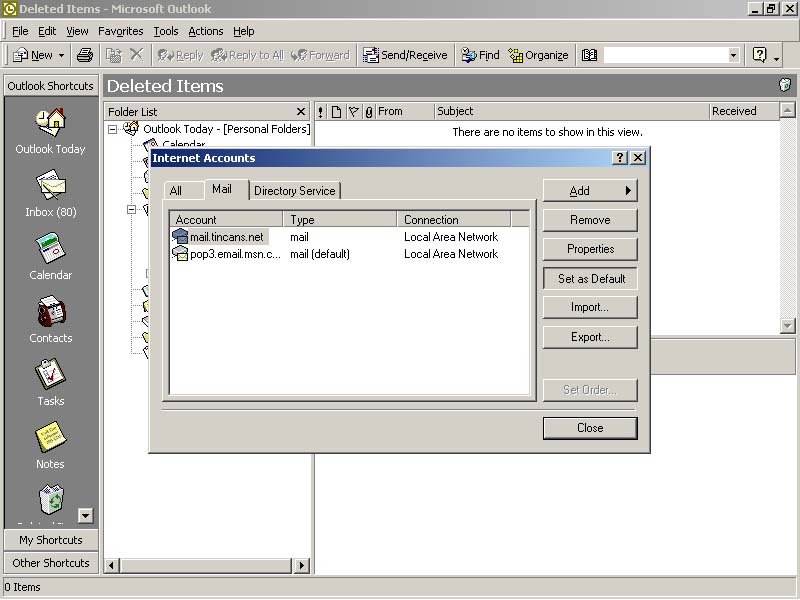Screen dimensions: 800x600
Task: Click the Reply toolbar button
Action: point(180,55)
